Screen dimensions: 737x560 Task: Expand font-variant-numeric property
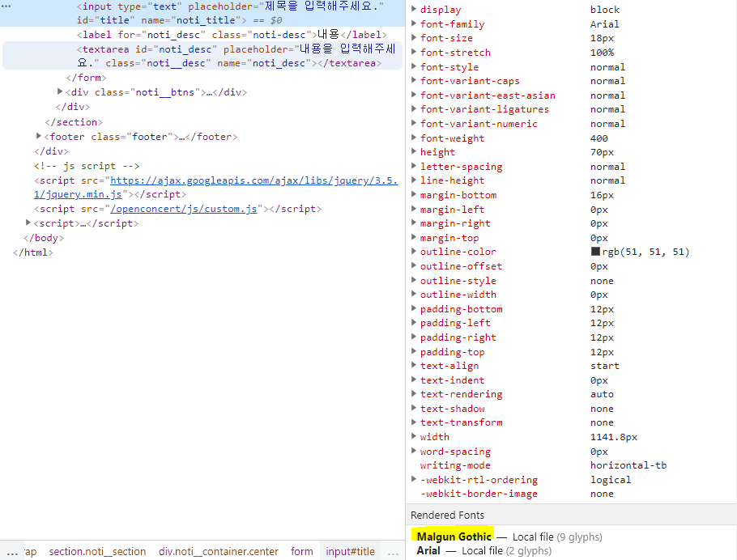[x=414, y=123]
